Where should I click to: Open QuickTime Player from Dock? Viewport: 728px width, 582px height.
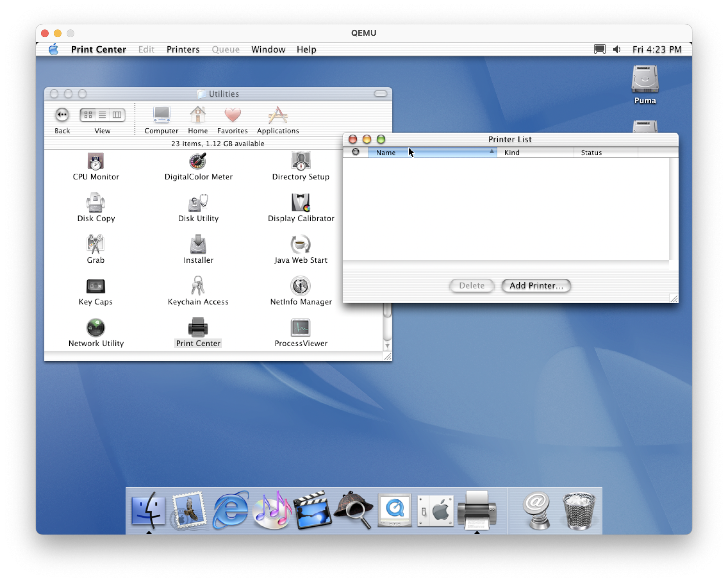[395, 510]
